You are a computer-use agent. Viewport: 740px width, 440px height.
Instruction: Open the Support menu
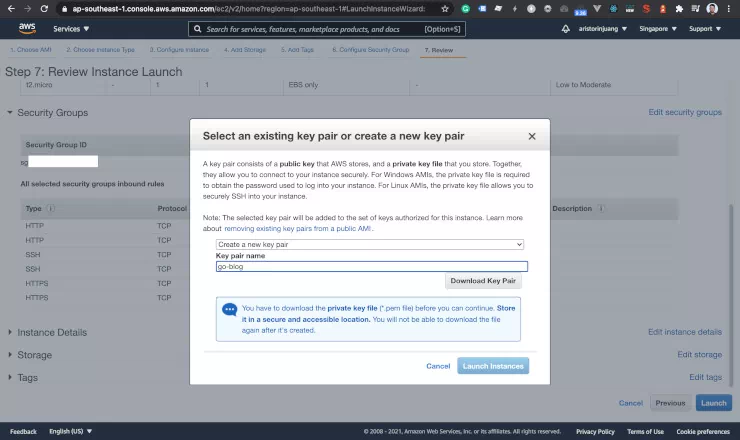(705, 29)
